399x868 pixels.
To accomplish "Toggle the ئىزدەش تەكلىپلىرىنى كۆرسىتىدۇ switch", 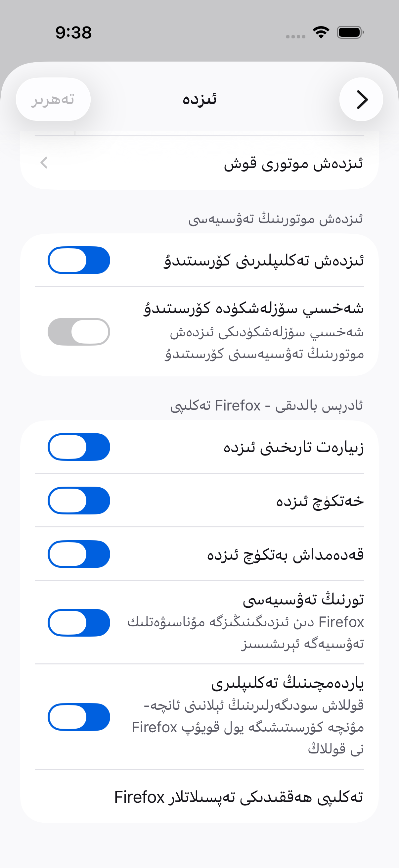I will click(79, 260).
